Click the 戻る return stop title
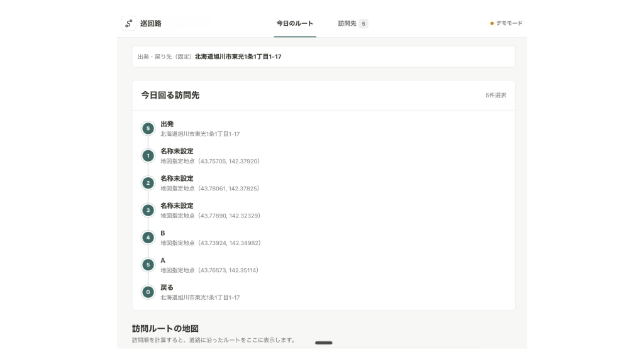 point(167,287)
